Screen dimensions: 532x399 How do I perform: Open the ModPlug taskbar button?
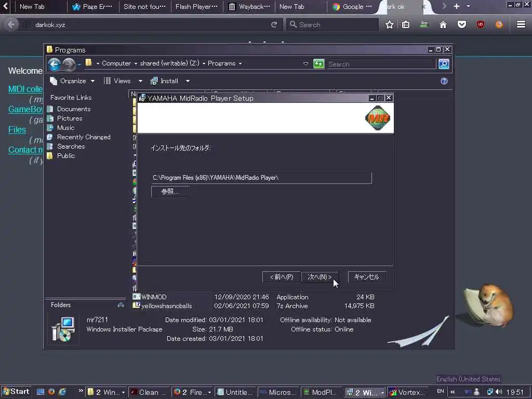tap(321, 392)
